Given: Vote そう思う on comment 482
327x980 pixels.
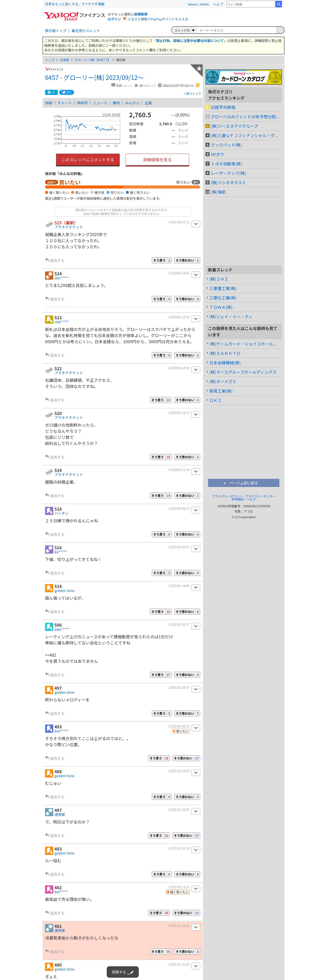Looking at the screenshot, I should tap(159, 913).
